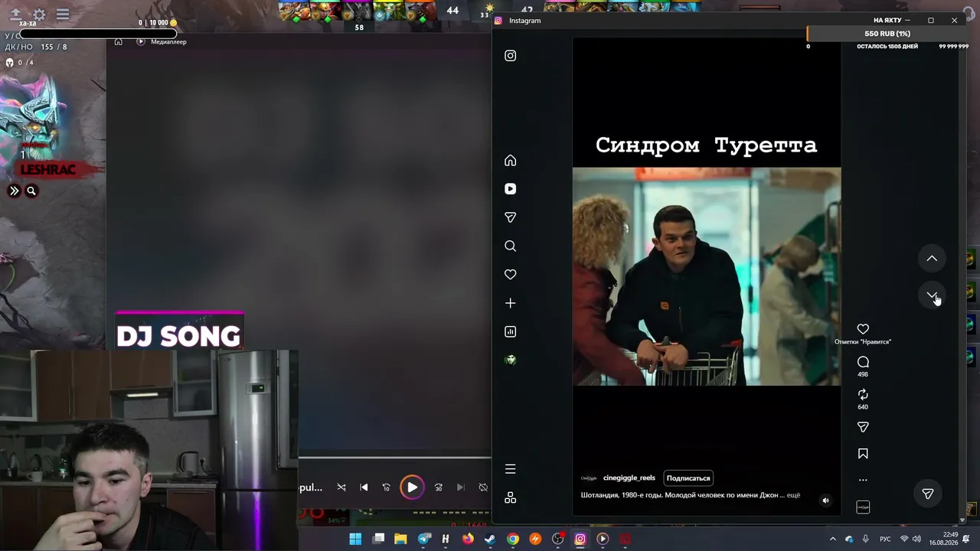Skip to previous track in media player
The width and height of the screenshot is (980, 551).
(x=364, y=487)
